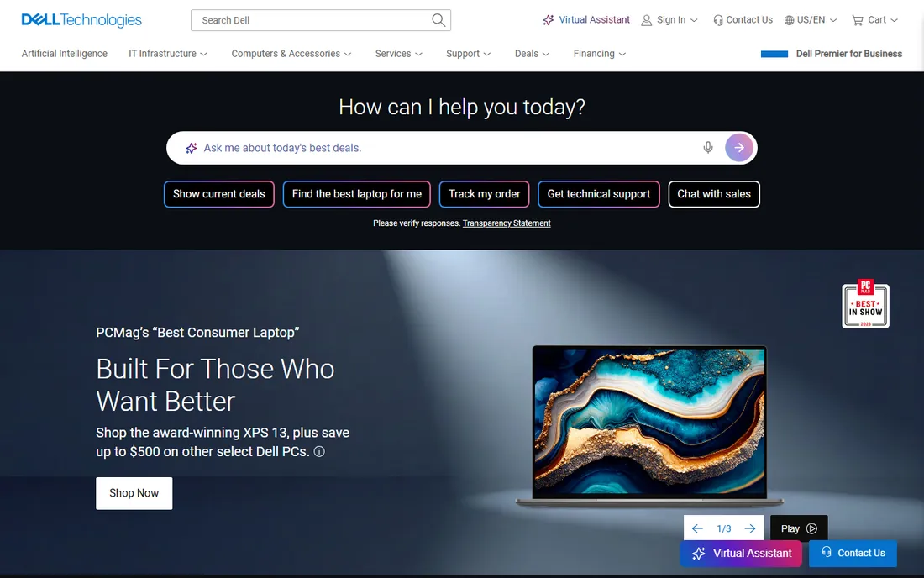Go to previous carousel slide arrow
Screen dimensions: 924x578
(x=697, y=528)
